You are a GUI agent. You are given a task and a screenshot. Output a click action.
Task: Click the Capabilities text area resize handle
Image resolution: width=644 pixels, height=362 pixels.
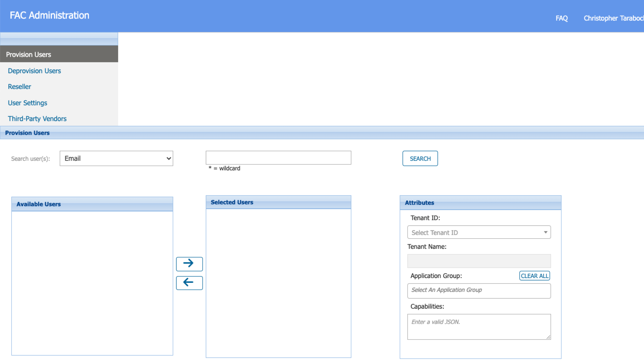[x=548, y=337]
